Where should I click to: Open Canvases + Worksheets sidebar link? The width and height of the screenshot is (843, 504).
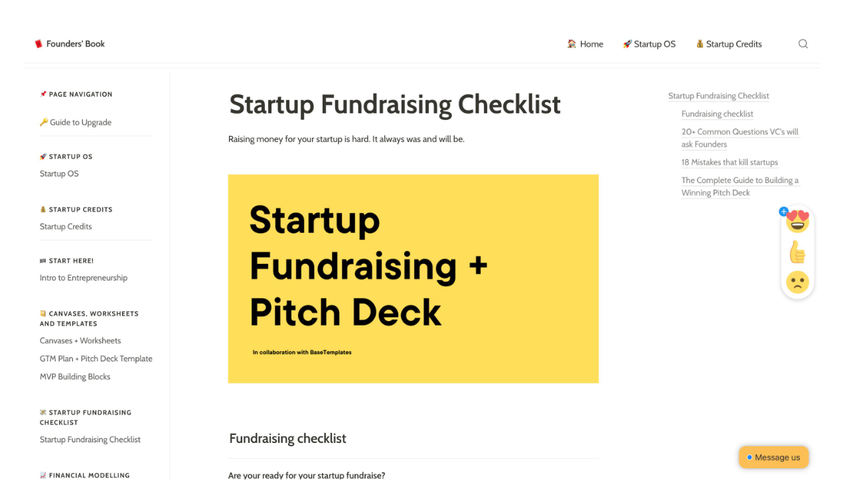[80, 341]
